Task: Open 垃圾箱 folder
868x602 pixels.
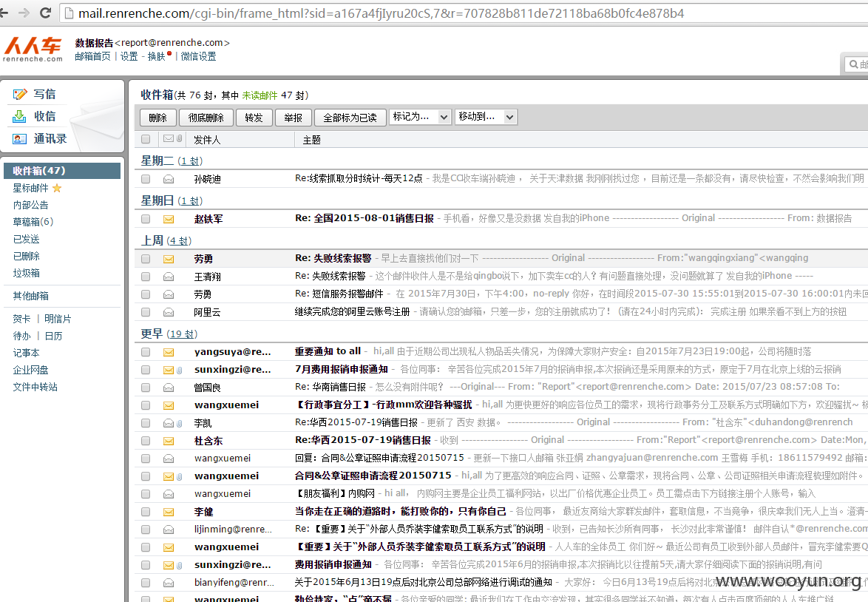Action: (x=27, y=273)
